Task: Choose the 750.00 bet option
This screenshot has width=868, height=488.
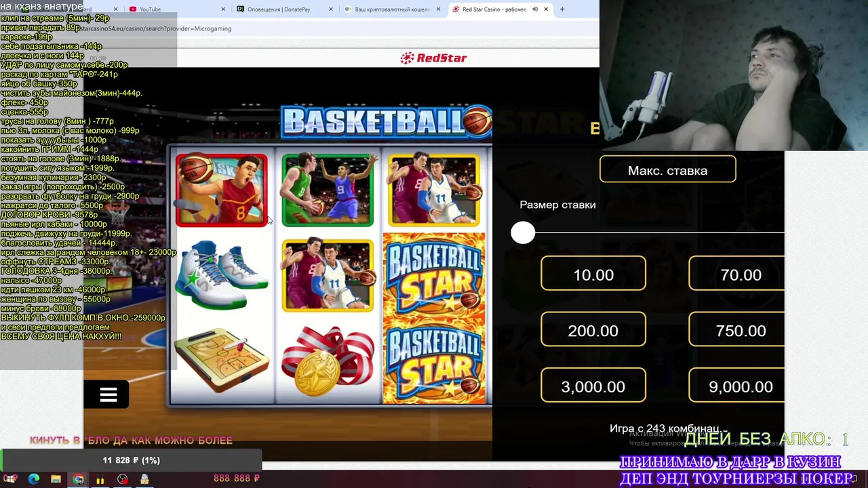Action: [x=736, y=331]
